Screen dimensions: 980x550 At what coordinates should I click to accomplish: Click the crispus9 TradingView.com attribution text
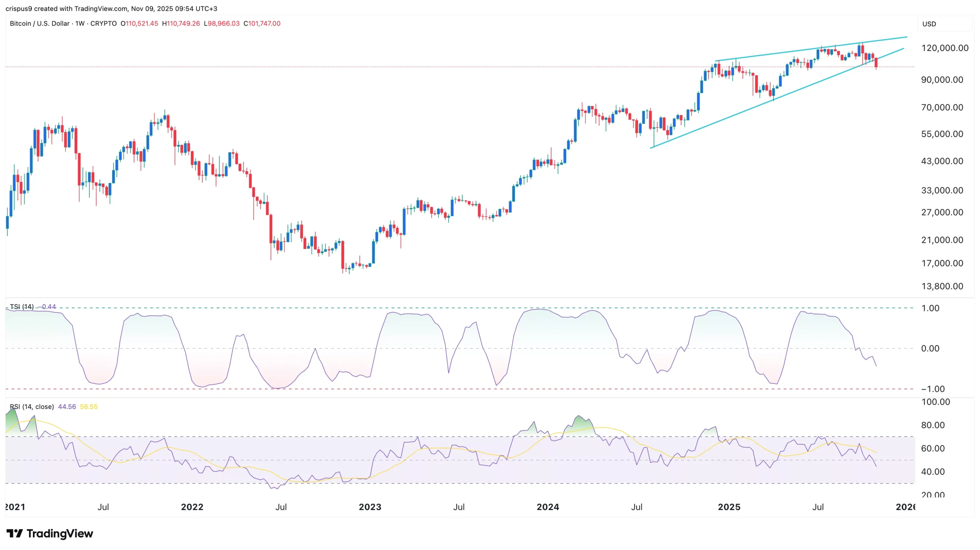click(x=111, y=8)
